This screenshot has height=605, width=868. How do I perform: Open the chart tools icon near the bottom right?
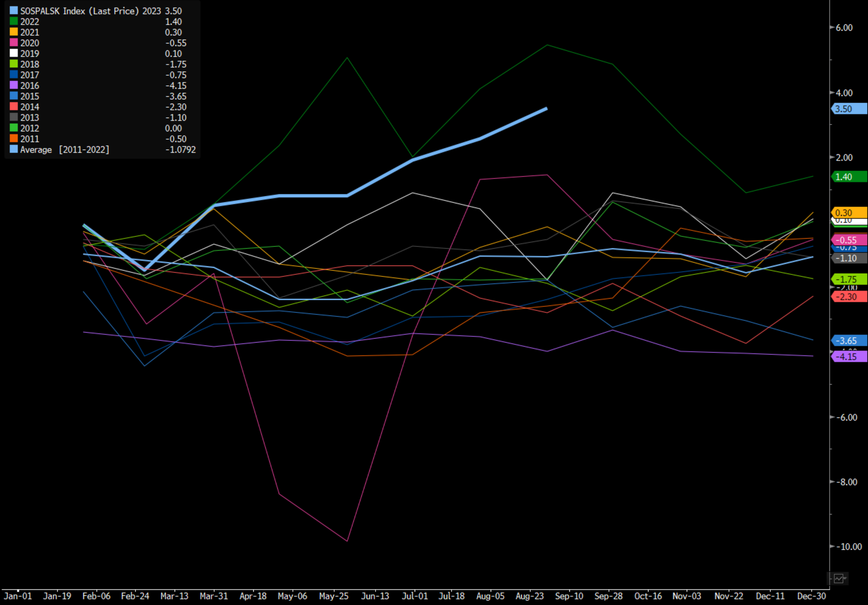point(839,578)
